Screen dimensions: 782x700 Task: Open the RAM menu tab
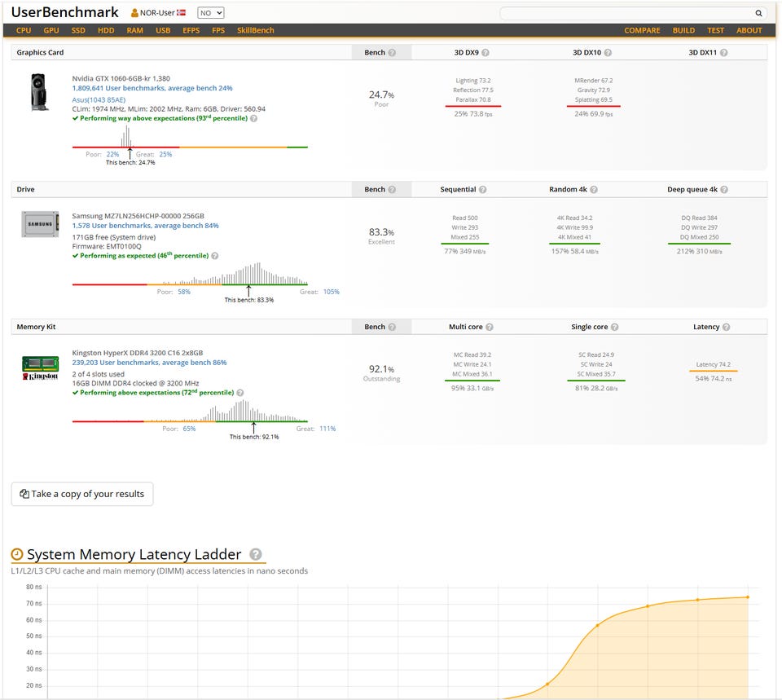pos(134,30)
